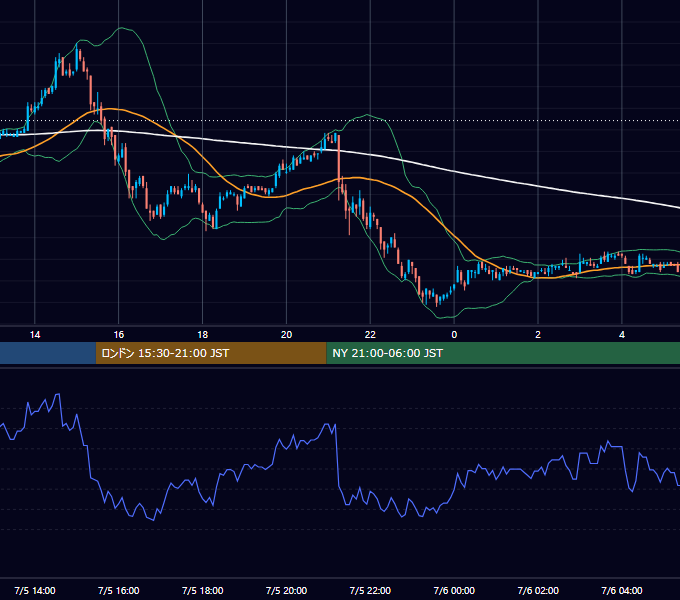
Task: Click the 7/6 00:00 date label
Action: (x=454, y=590)
